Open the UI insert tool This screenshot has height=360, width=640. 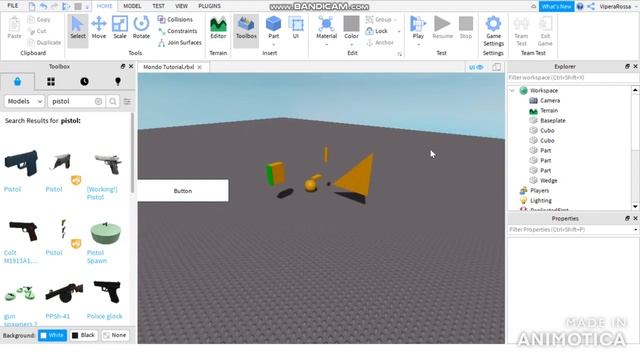(296, 28)
